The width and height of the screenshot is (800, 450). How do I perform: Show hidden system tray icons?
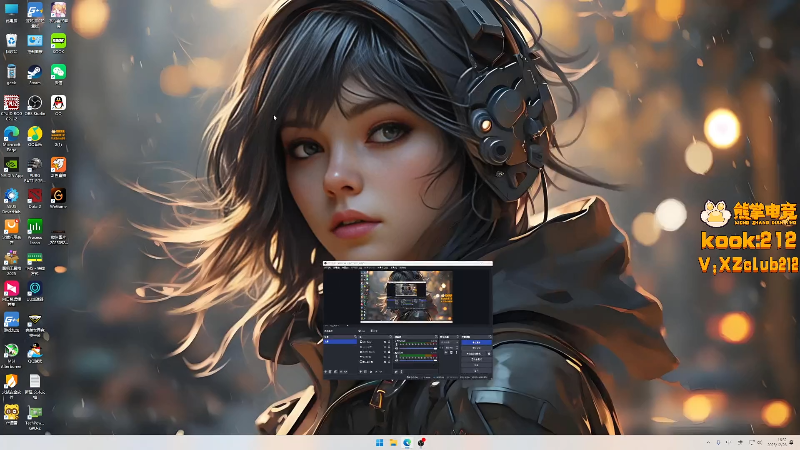[x=708, y=443]
